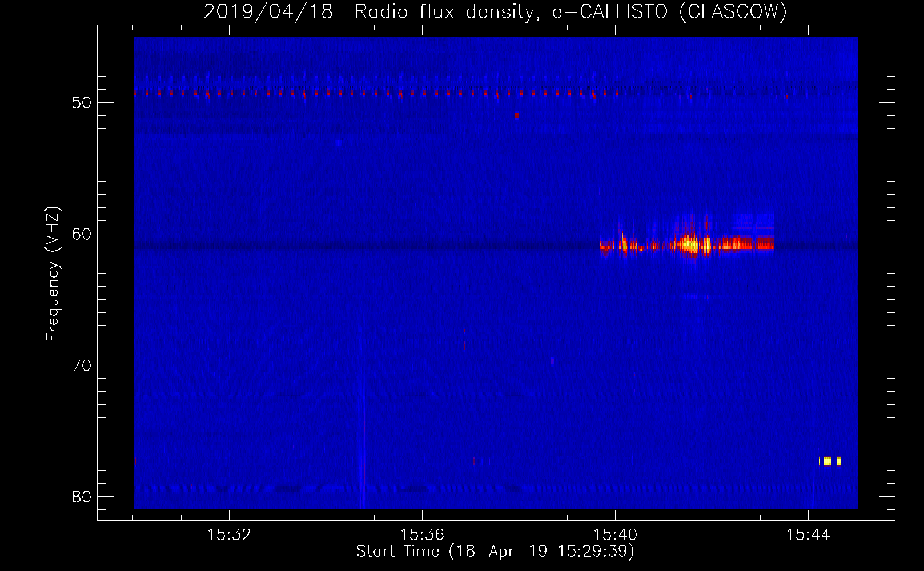Select the 'Frequency (MHZ)' axis label
Image resolution: width=924 pixels, height=571 pixels.
coord(53,274)
